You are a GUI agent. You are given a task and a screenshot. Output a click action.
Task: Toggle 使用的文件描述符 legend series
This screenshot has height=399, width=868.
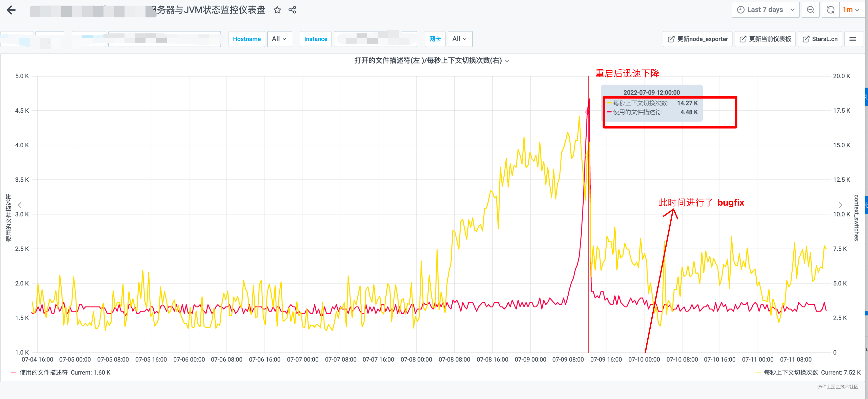tap(44, 372)
